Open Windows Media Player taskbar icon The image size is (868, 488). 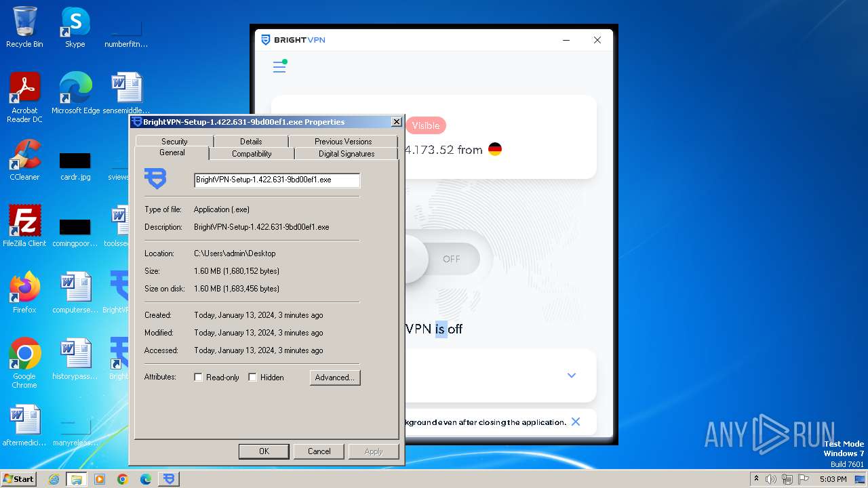pos(100,479)
